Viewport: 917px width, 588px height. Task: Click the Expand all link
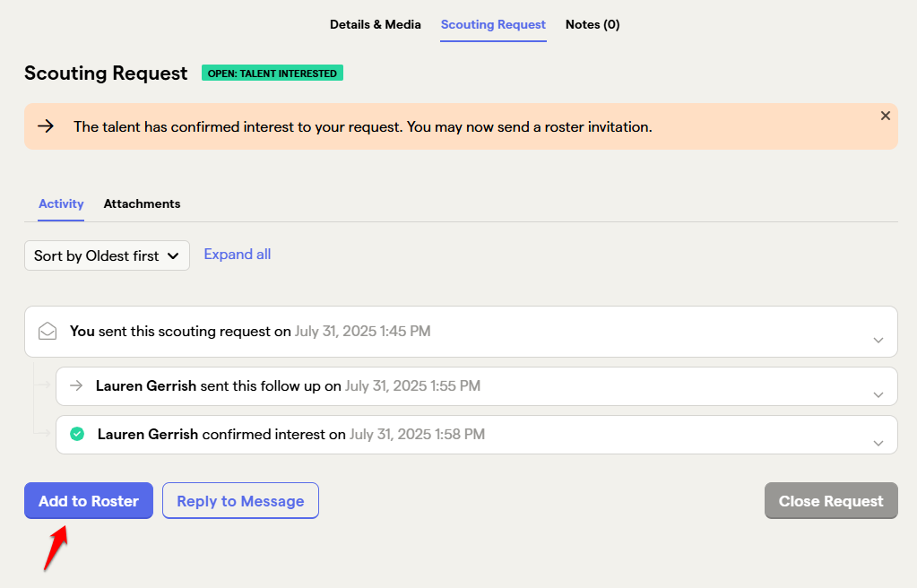pyautogui.click(x=237, y=255)
